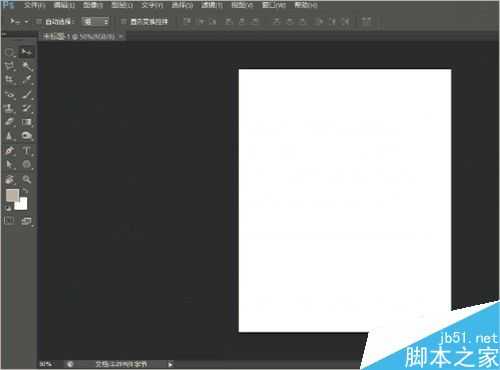Expand the status bar info arrow
Viewport: 500px width, 370px height.
pyautogui.click(x=170, y=364)
